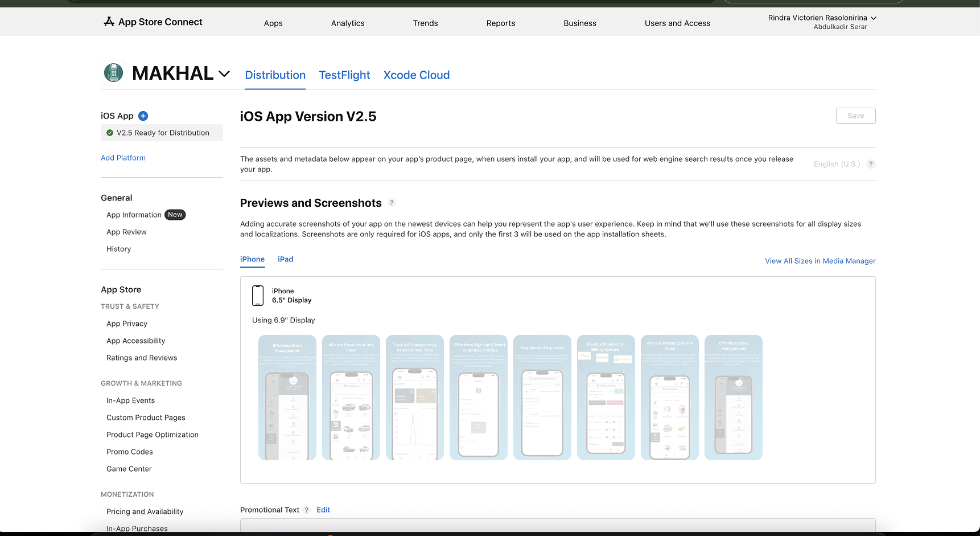Expand the MAKHAL app switcher chevron
This screenshot has height=536, width=980.
click(224, 73)
